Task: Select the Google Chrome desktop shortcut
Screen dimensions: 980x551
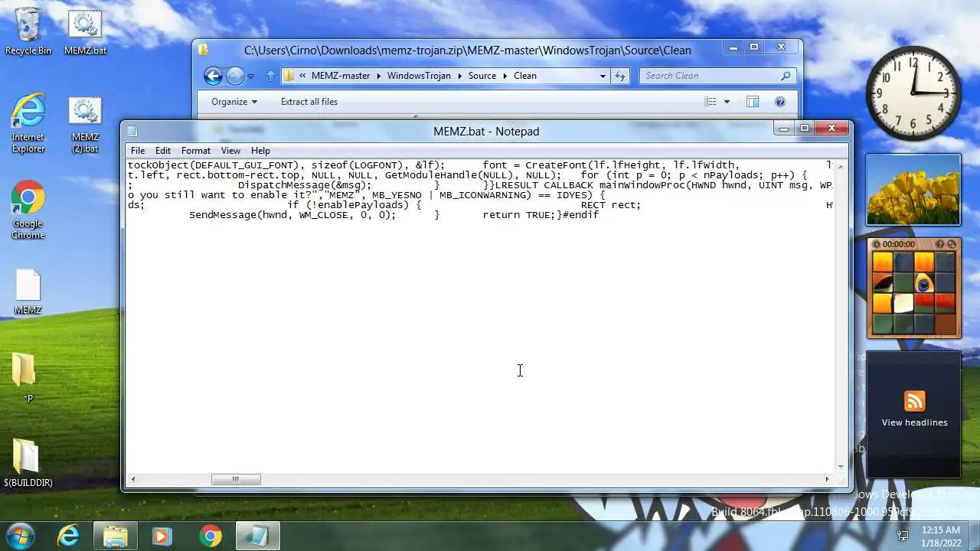Action: [28, 210]
